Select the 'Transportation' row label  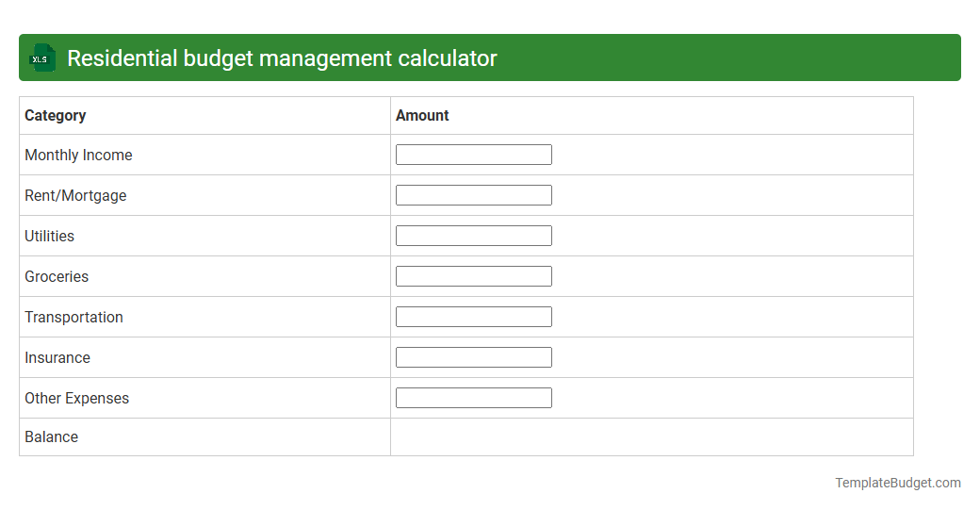click(x=73, y=318)
